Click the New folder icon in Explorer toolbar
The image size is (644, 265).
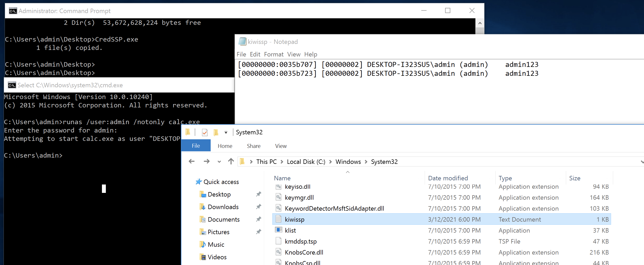point(216,132)
